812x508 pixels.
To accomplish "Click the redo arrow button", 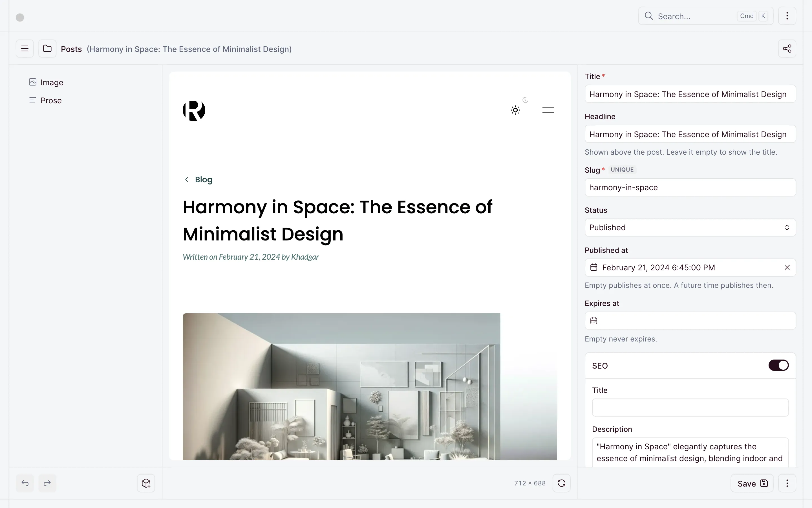I will 47,483.
